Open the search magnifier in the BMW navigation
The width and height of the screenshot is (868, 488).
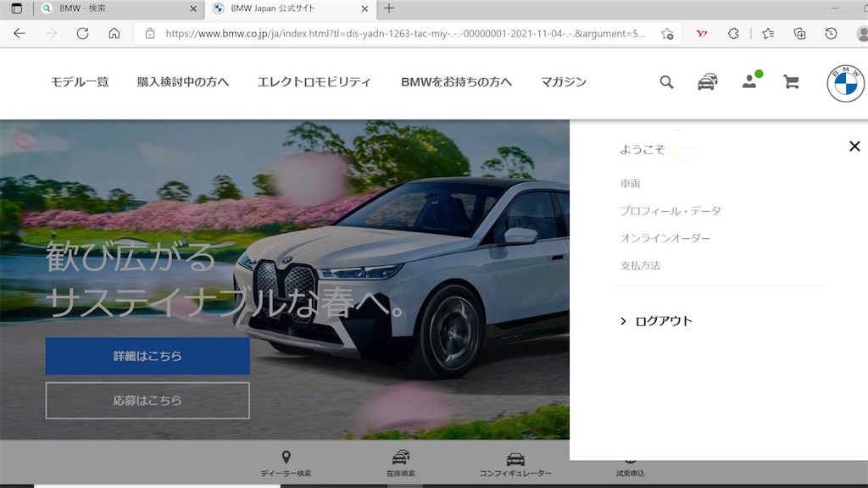[x=666, y=82]
